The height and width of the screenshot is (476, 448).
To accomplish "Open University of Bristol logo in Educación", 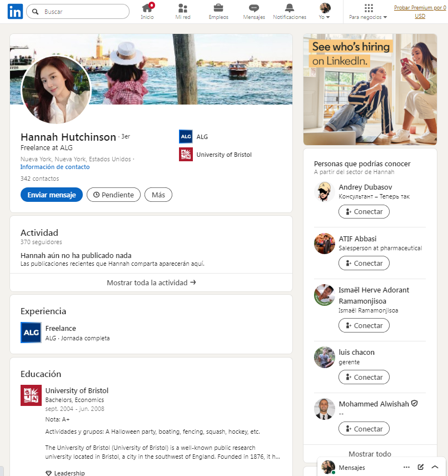I will pos(31,395).
